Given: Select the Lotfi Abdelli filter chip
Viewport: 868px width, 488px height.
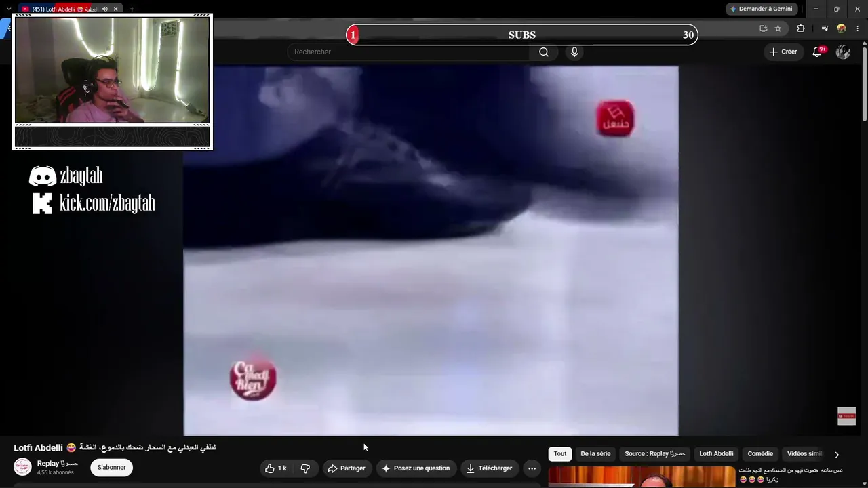Looking at the screenshot, I should [716, 454].
